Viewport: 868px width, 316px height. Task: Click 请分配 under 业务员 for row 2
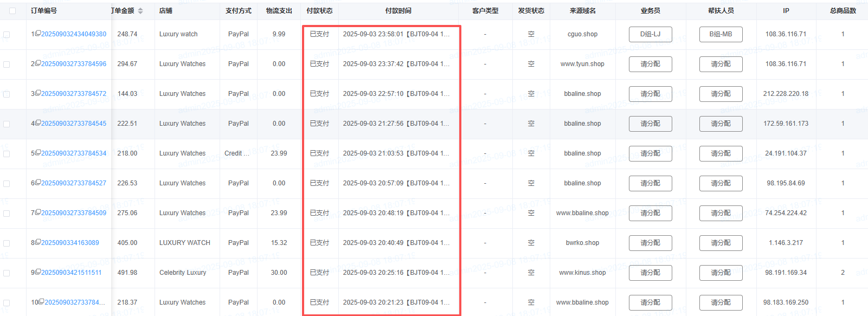[650, 64]
